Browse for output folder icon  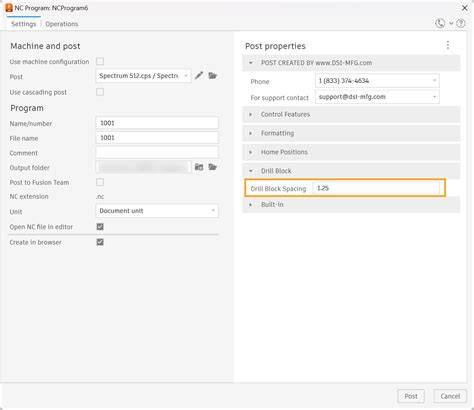213,167
